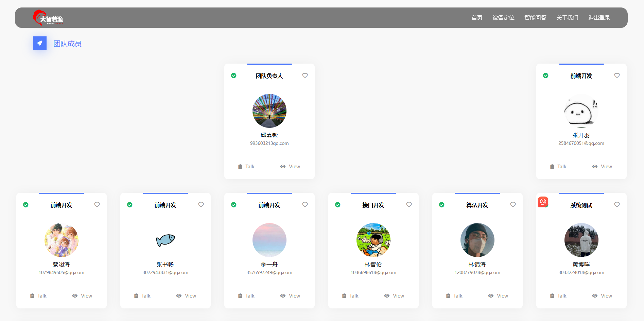Click the 接口开发 role title
This screenshot has height=321, width=644.
[x=373, y=205]
